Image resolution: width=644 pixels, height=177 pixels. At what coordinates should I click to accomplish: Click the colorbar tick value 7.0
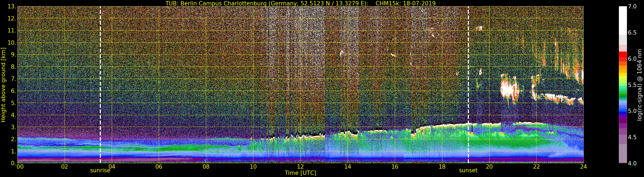tap(632, 6)
